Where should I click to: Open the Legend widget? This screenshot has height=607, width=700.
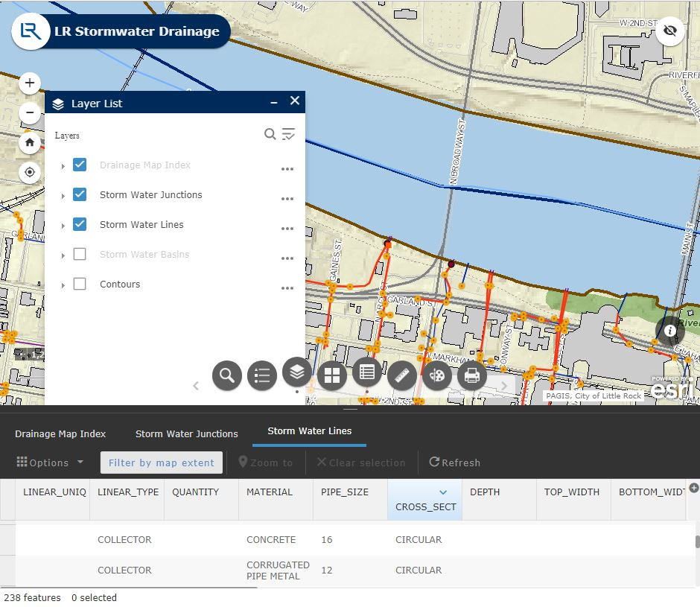262,375
